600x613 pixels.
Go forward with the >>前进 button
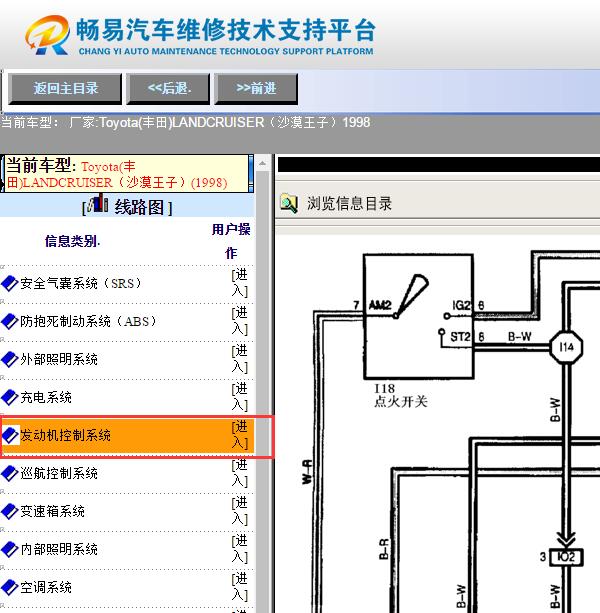(x=256, y=89)
